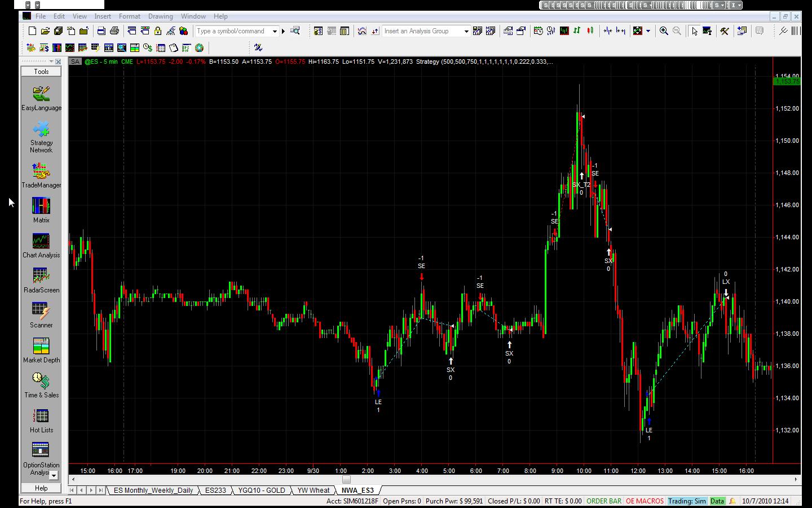Click the alert bell in status bar
The image size is (812, 508).
732,501
